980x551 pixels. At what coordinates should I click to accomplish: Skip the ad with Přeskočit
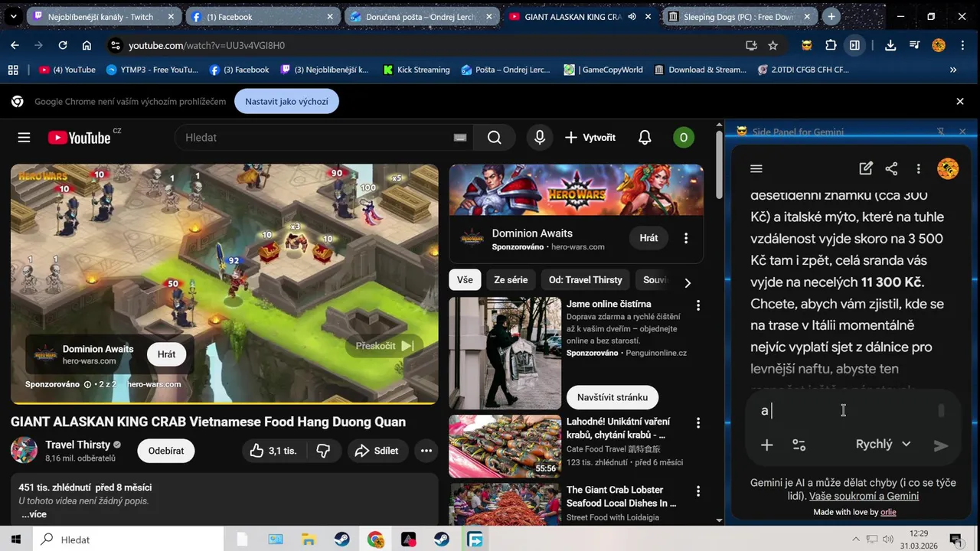[385, 346]
